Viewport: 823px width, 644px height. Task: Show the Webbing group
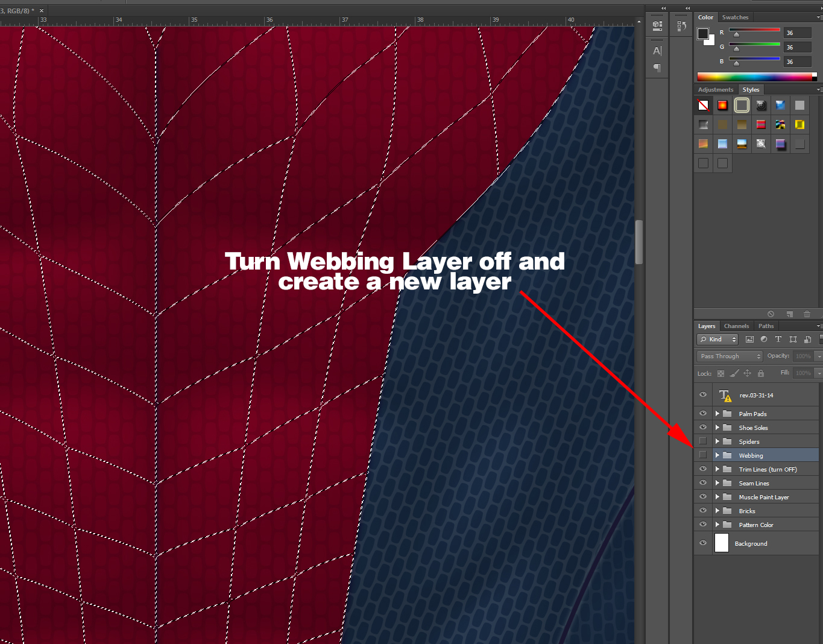[x=703, y=455]
